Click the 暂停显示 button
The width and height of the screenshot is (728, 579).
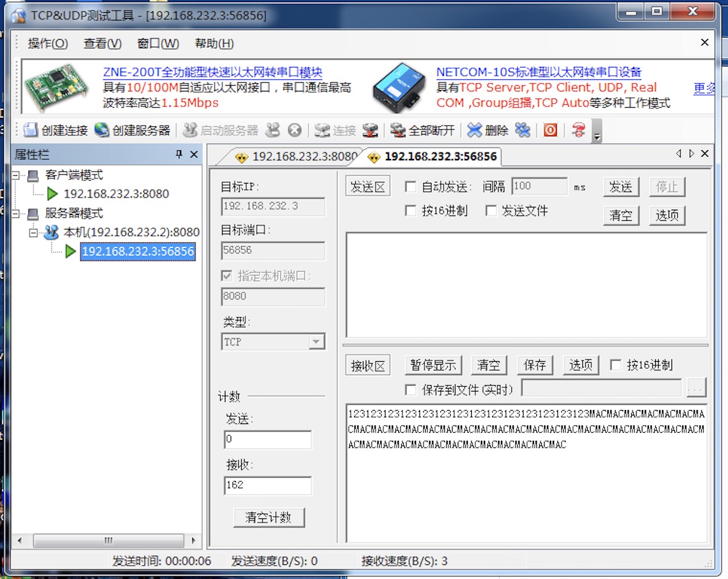click(x=433, y=365)
